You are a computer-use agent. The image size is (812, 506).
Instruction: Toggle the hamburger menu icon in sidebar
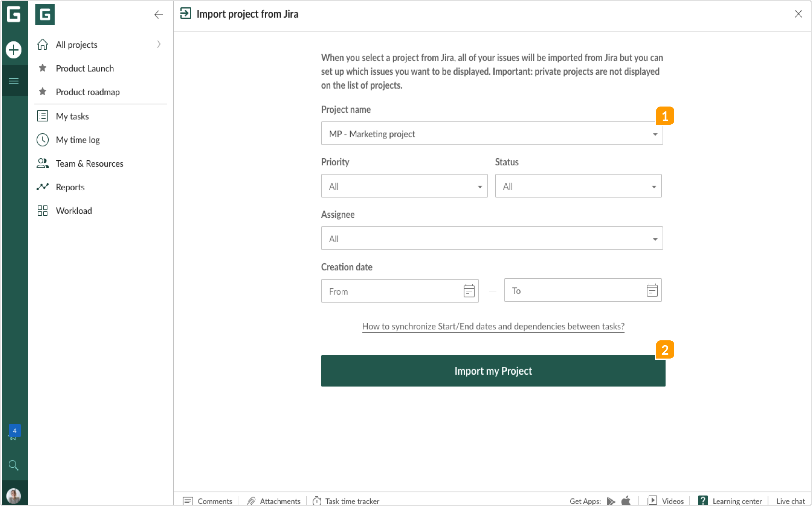14,81
